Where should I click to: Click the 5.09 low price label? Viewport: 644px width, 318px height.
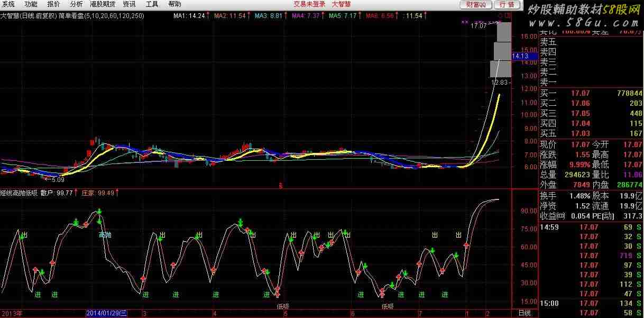tap(58, 180)
